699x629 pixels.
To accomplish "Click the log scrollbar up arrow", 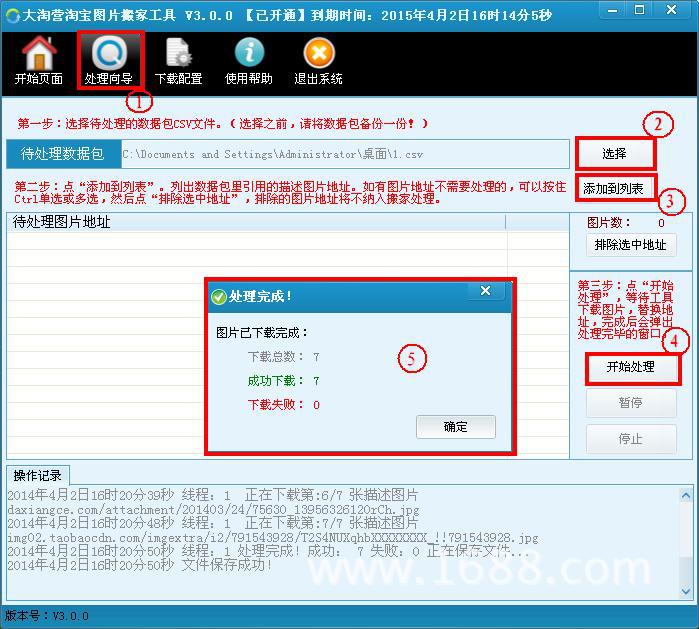I will coord(686,495).
